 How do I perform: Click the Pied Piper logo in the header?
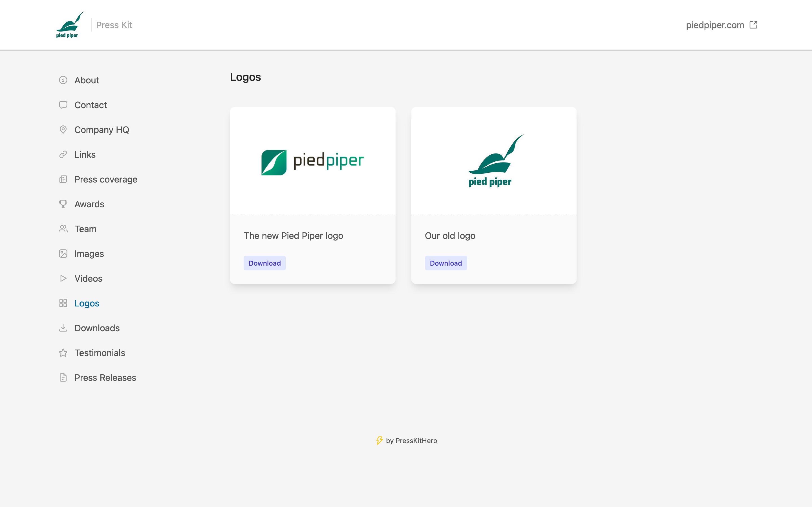[70, 25]
